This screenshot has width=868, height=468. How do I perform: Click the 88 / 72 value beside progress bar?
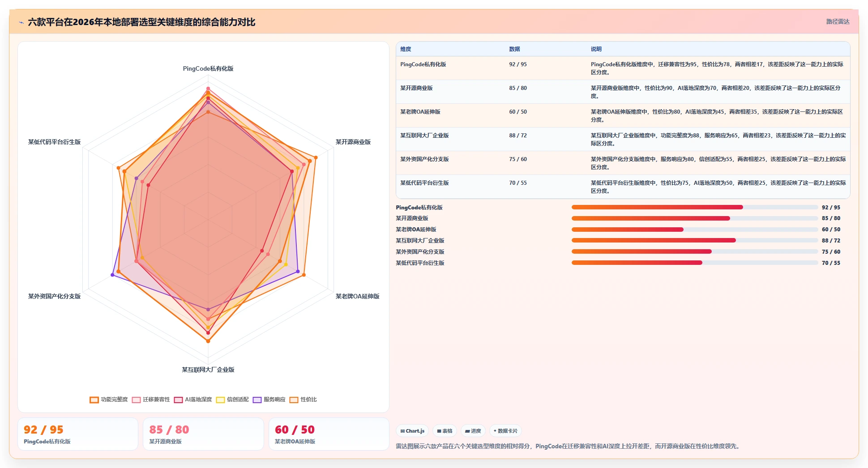pyautogui.click(x=831, y=241)
